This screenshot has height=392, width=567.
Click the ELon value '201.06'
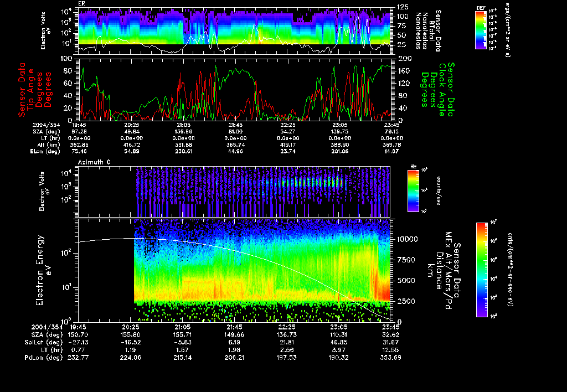339,152
